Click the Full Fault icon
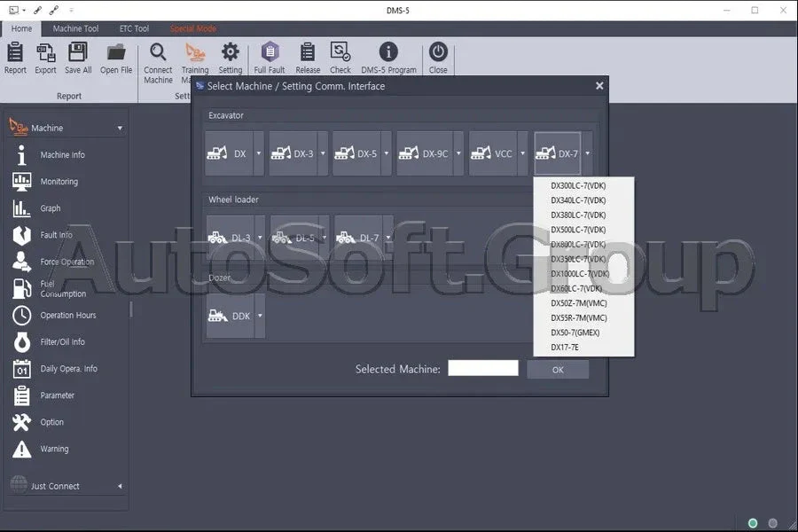798x532 pixels. [x=270, y=52]
